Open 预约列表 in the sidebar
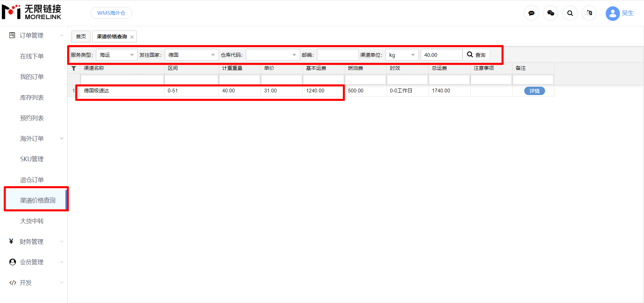Viewport: 644px width, 303px height. (32, 118)
